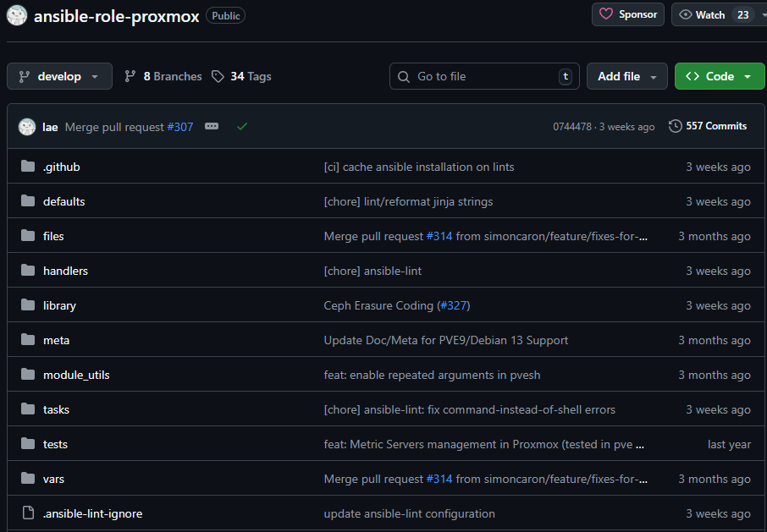Click the .ansible-lint-ignore file icon
This screenshot has height=532, width=767.
click(28, 513)
